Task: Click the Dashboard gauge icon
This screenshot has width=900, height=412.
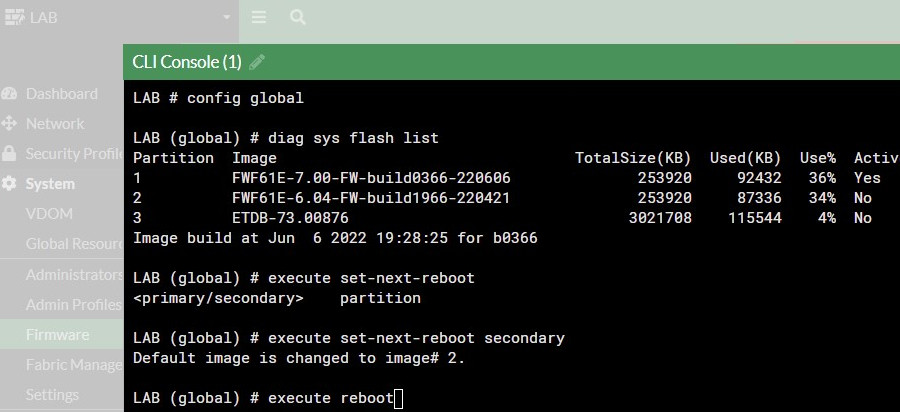Action: click(x=9, y=94)
